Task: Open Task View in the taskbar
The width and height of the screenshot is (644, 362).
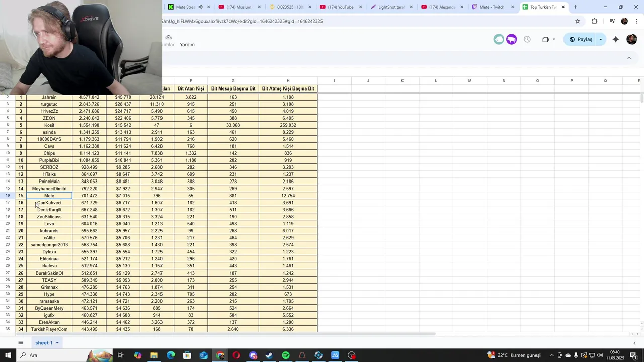Action: pyautogui.click(x=121, y=355)
